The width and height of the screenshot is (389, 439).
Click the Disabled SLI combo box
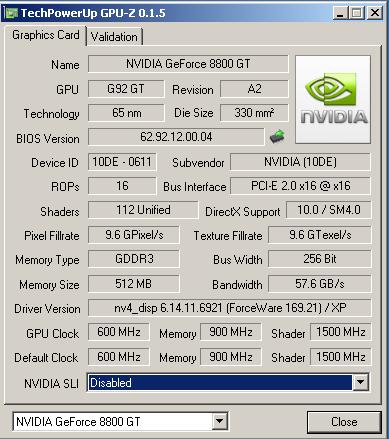point(228,382)
